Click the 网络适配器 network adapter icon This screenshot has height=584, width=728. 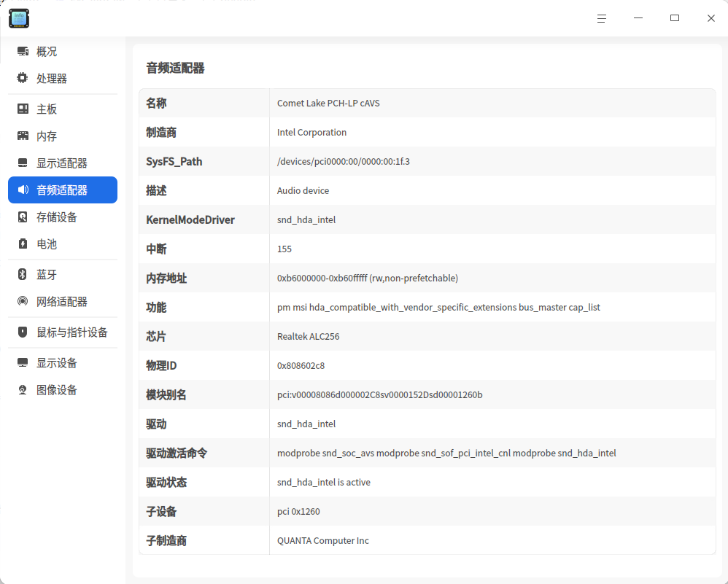click(x=23, y=301)
